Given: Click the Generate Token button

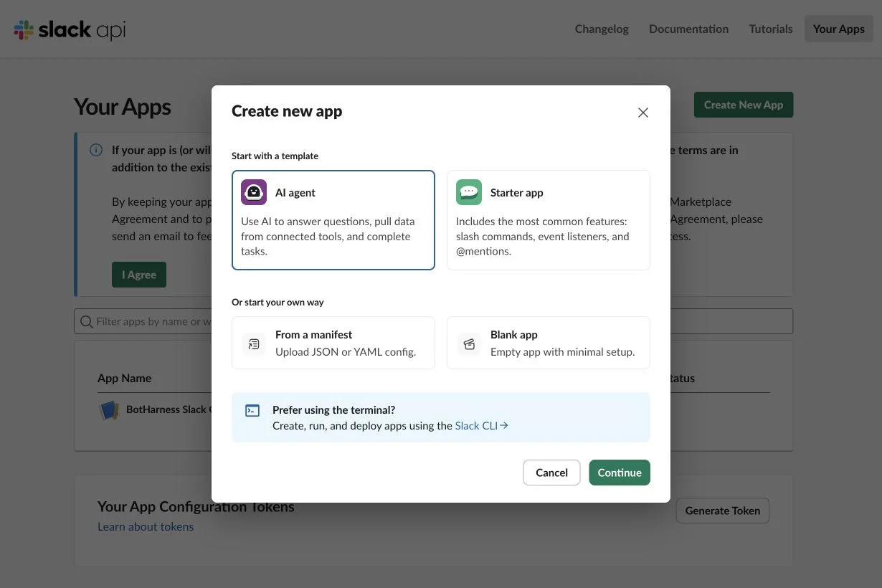Looking at the screenshot, I should pos(723,511).
